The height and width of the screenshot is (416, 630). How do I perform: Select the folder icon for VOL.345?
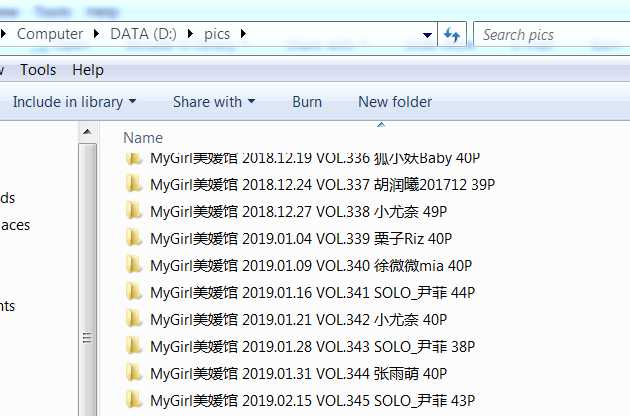tap(133, 400)
